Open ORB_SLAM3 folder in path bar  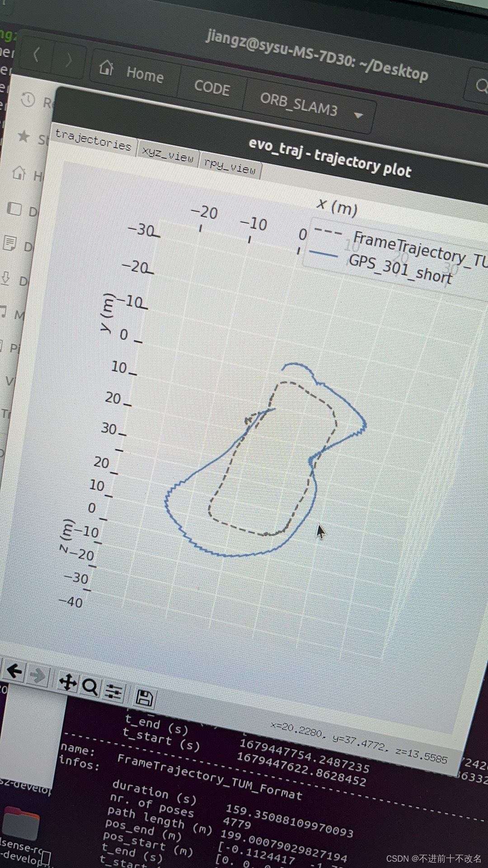pos(298,104)
